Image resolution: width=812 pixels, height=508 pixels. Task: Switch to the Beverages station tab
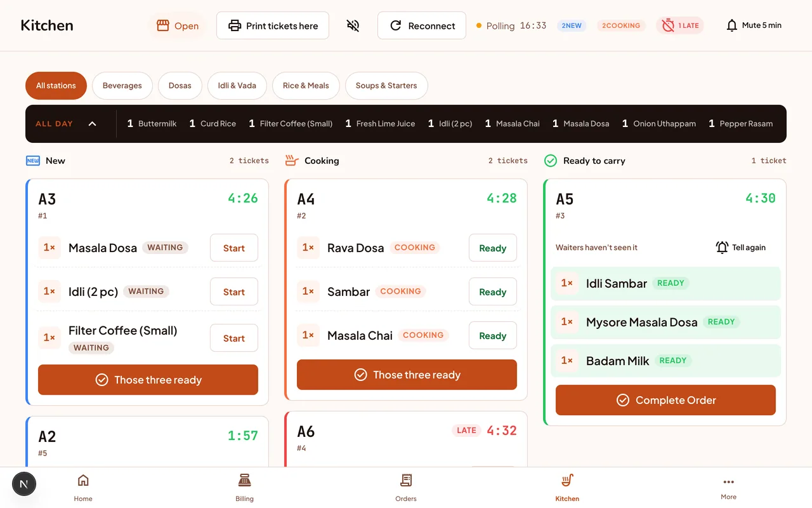(x=122, y=86)
